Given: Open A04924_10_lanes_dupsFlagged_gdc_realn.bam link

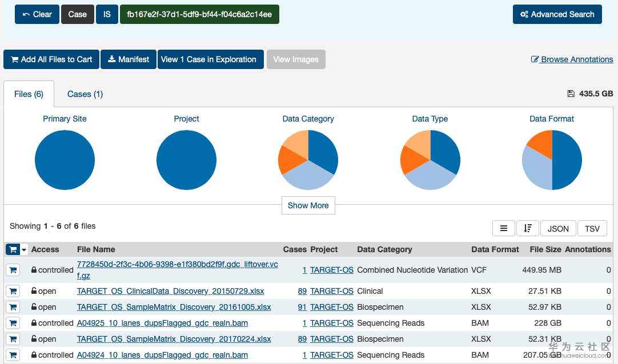Looking at the screenshot, I should coord(162,355).
